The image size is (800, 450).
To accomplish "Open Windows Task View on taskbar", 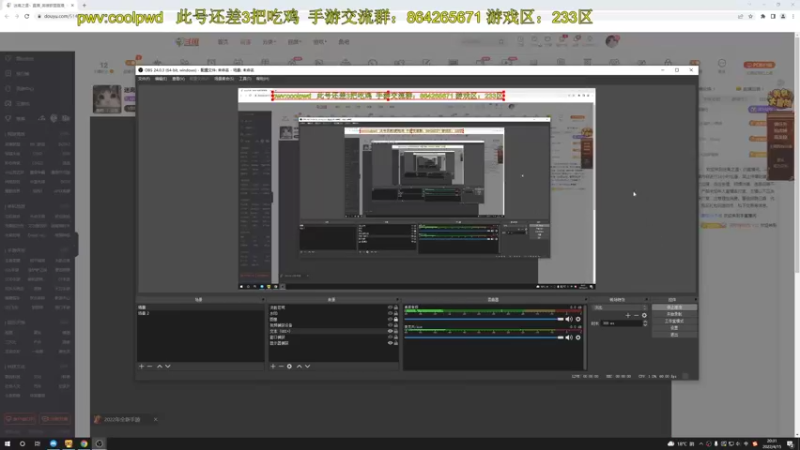I will 37,444.
